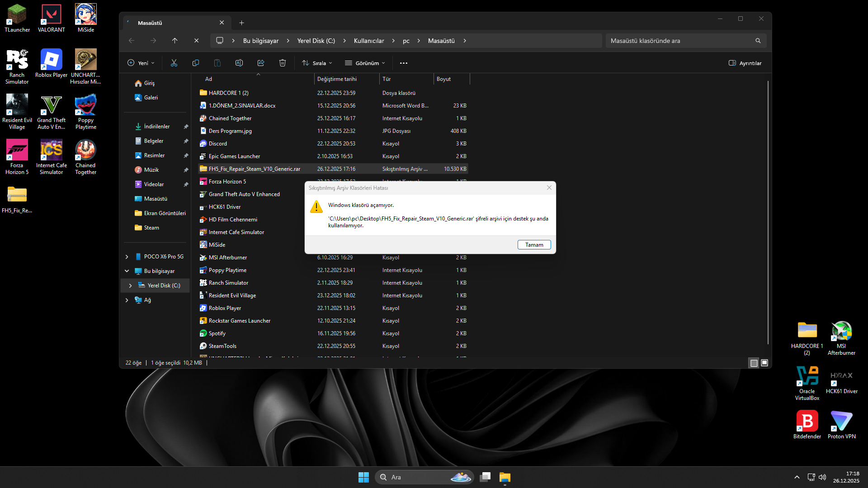Switch to large icons view toggle
Image resolution: width=868 pixels, height=488 pixels.
(764, 363)
